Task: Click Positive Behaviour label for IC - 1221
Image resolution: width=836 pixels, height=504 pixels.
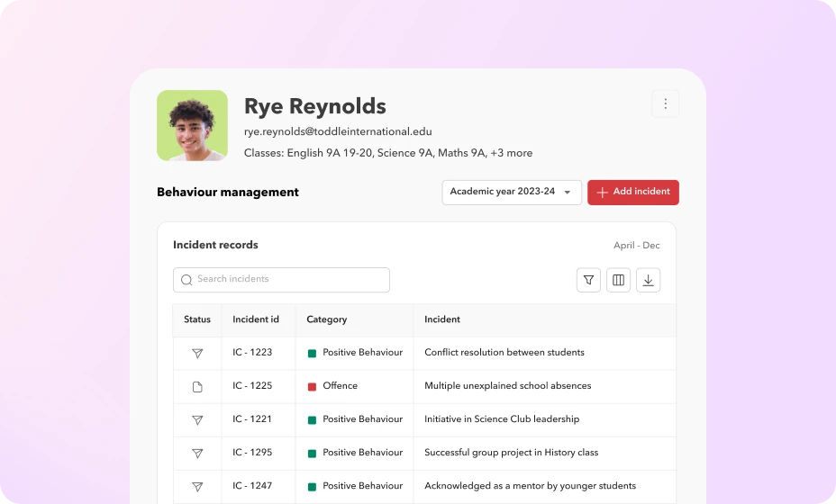Action: [x=362, y=418]
